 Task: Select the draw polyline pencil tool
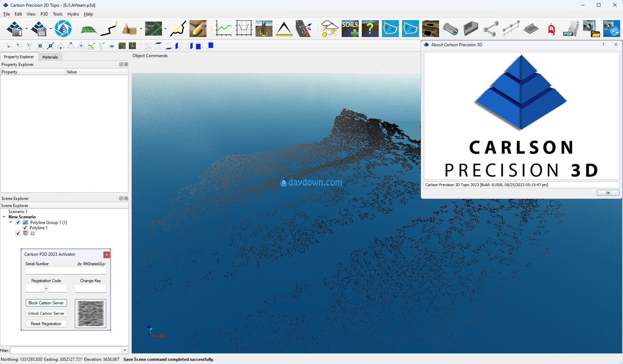pyautogui.click(x=109, y=29)
